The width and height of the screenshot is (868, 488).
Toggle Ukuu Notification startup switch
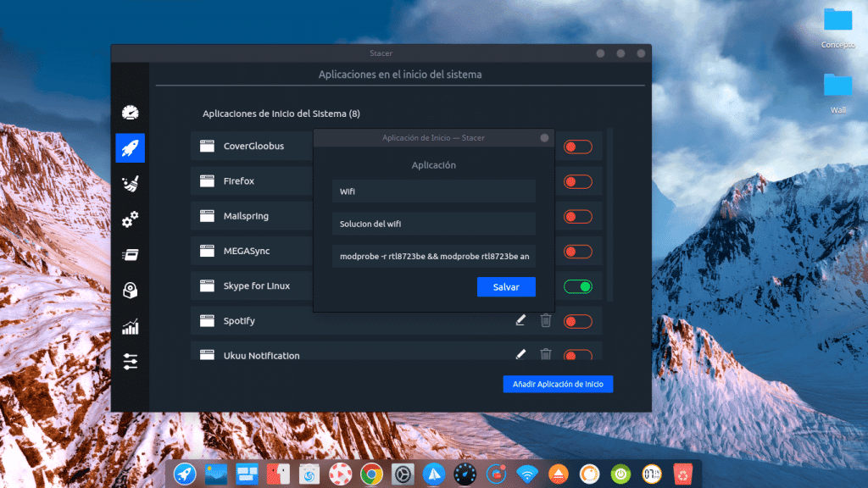(x=578, y=355)
